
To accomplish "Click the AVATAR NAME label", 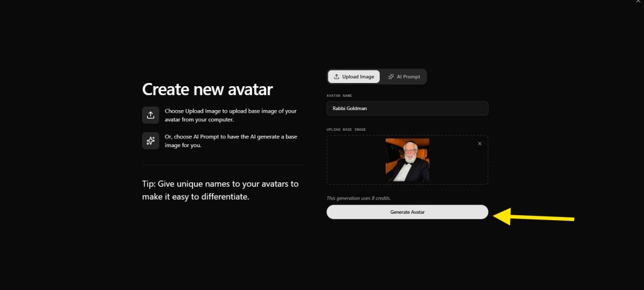I will [339, 96].
